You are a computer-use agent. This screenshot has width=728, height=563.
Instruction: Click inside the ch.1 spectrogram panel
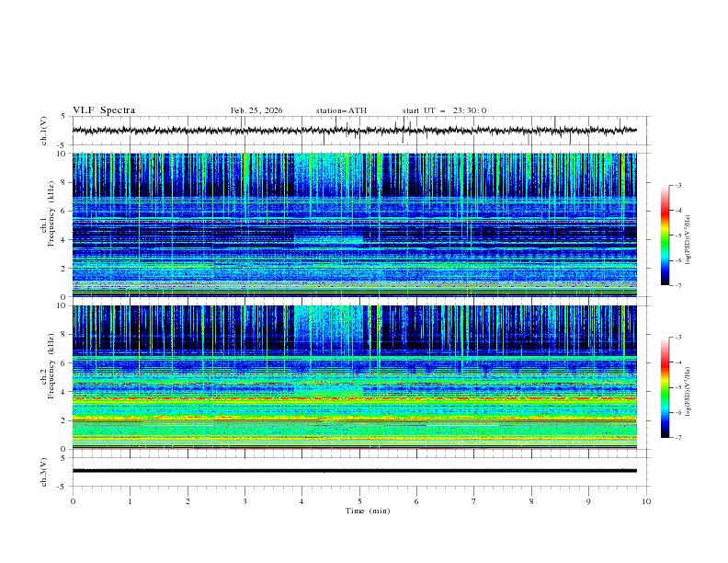[358, 224]
